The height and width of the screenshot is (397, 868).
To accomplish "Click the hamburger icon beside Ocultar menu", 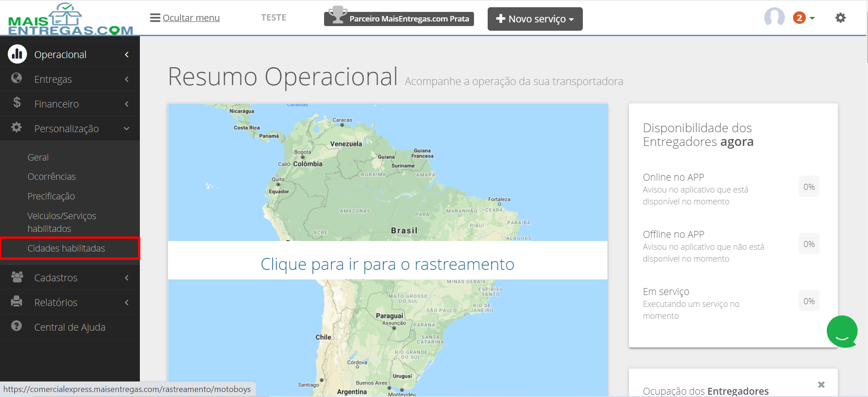I will (155, 18).
